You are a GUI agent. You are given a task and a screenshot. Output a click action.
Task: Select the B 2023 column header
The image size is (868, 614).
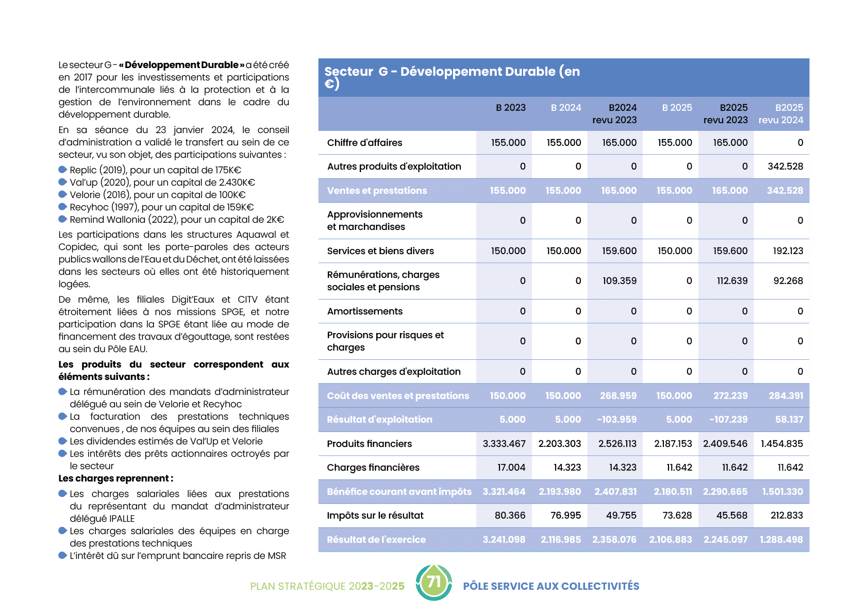click(x=510, y=108)
